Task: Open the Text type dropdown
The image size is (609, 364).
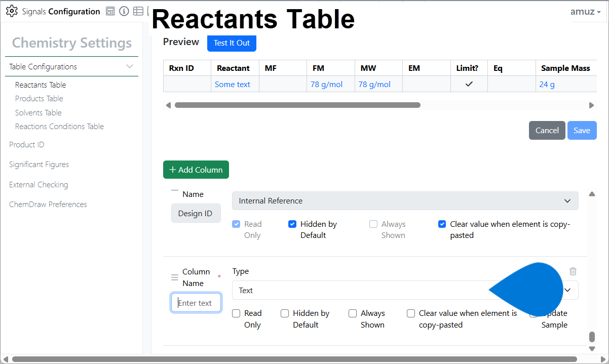Action: point(567,290)
